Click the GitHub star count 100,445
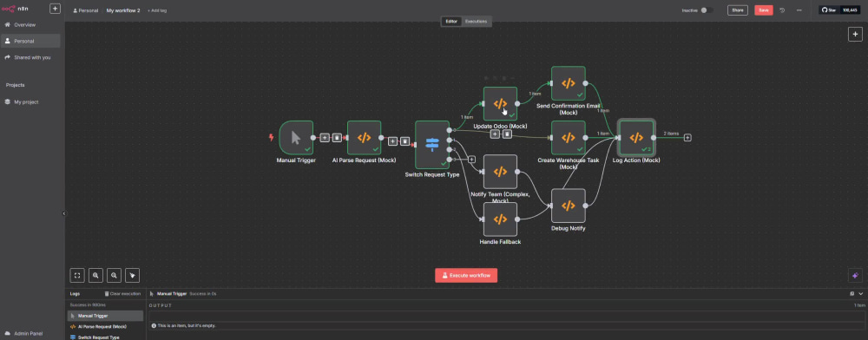This screenshot has height=340, width=868. point(849,10)
